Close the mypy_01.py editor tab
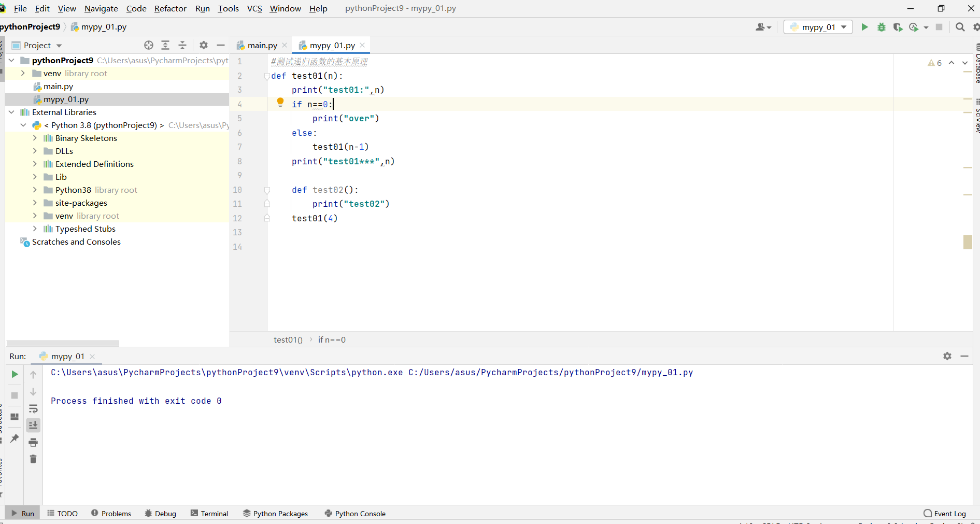This screenshot has height=524, width=980. (x=362, y=45)
